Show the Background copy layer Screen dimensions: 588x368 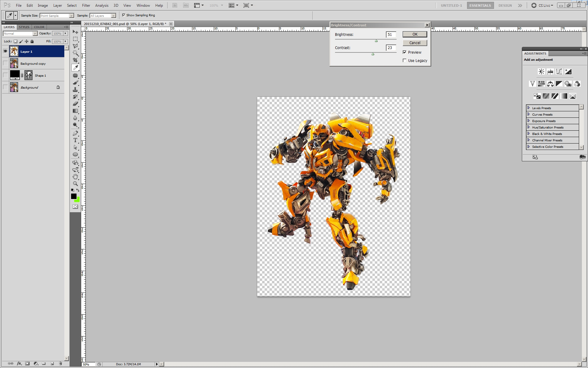5,63
